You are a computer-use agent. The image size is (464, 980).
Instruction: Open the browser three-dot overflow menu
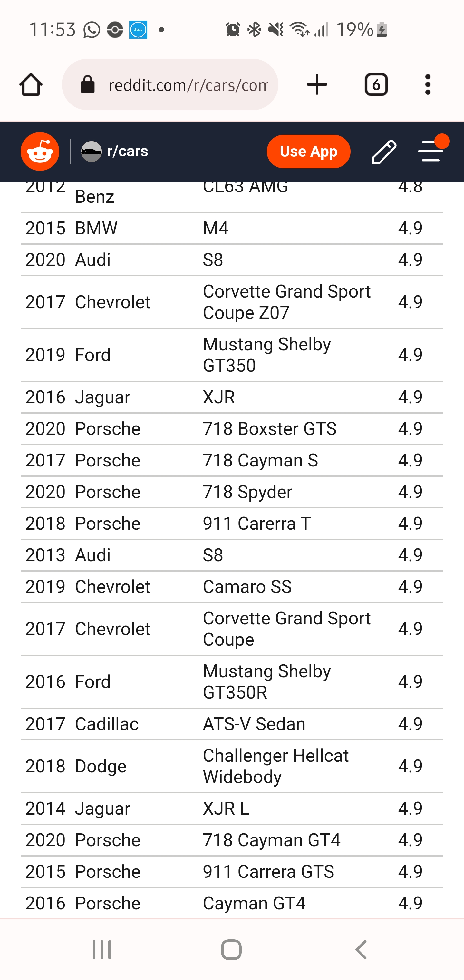pyautogui.click(x=428, y=84)
